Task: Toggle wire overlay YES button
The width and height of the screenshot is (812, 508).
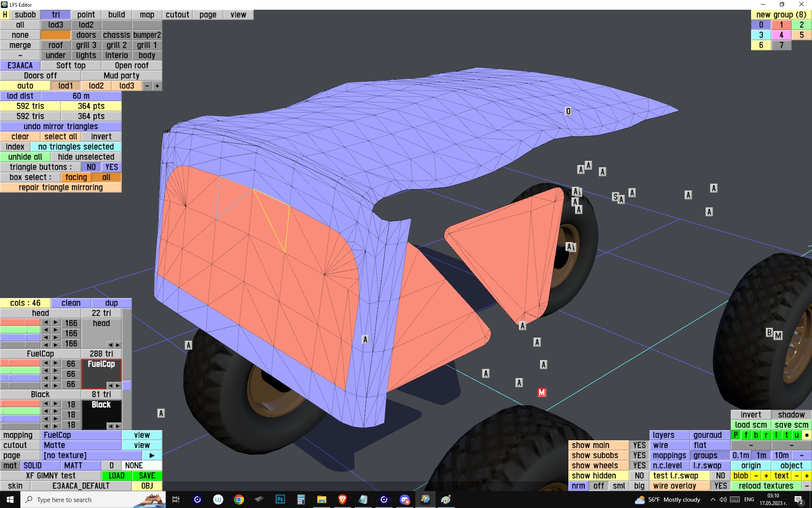Action: point(720,486)
